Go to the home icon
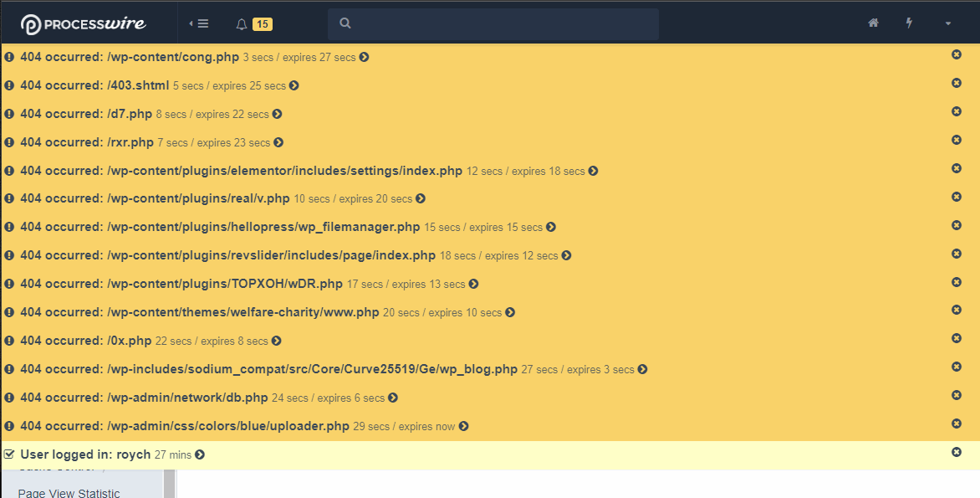 pyautogui.click(x=873, y=23)
